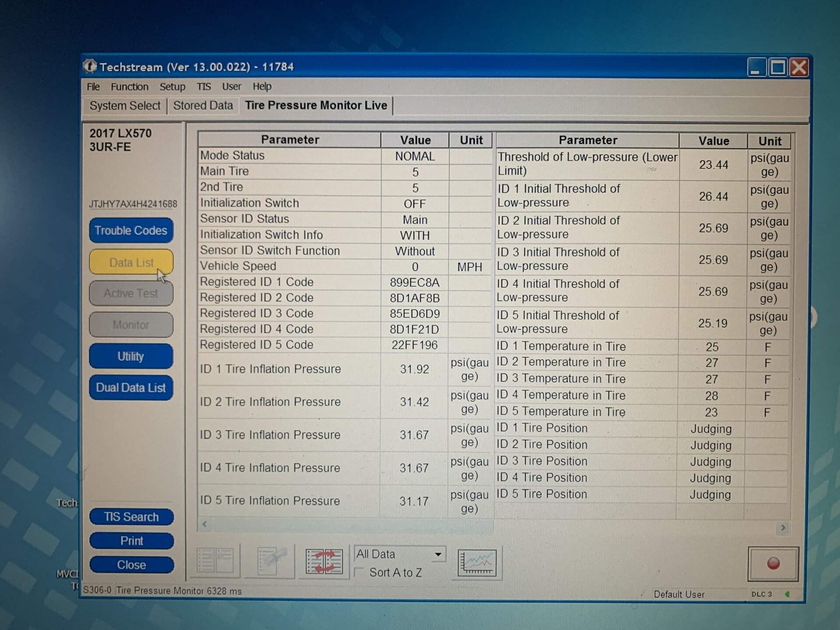Image resolution: width=840 pixels, height=630 pixels.
Task: Select the ID 4 Temperature in Tire row
Action: [x=642, y=396]
